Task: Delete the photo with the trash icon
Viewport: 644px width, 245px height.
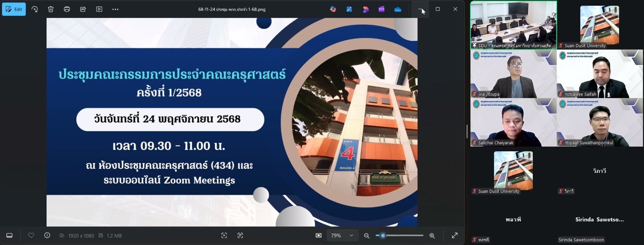Action: tap(51, 9)
